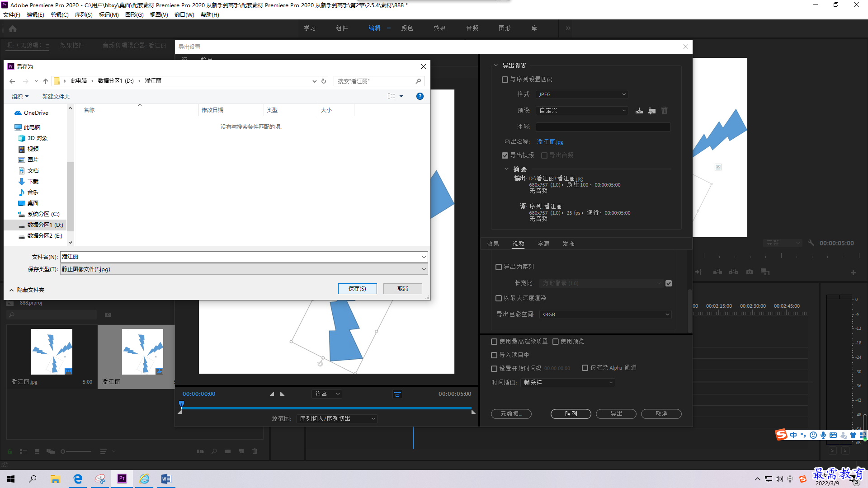Viewport: 868px width, 488px height.
Task: Refresh the folder path listing
Action: click(x=324, y=81)
